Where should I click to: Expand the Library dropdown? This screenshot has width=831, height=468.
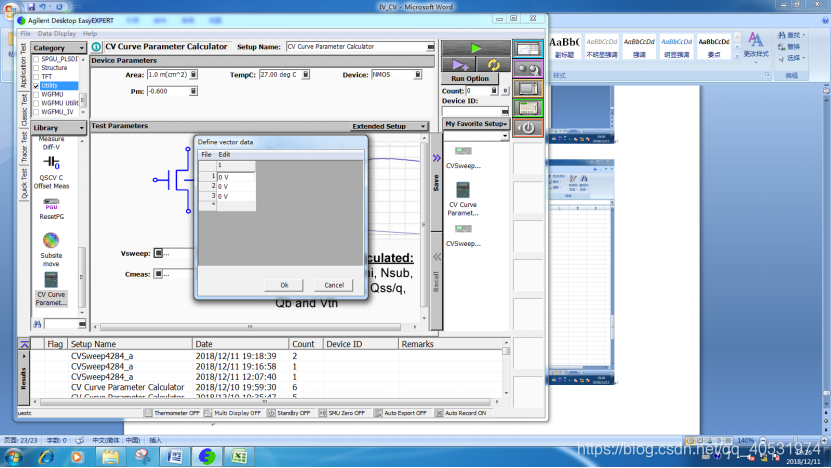tap(82, 128)
